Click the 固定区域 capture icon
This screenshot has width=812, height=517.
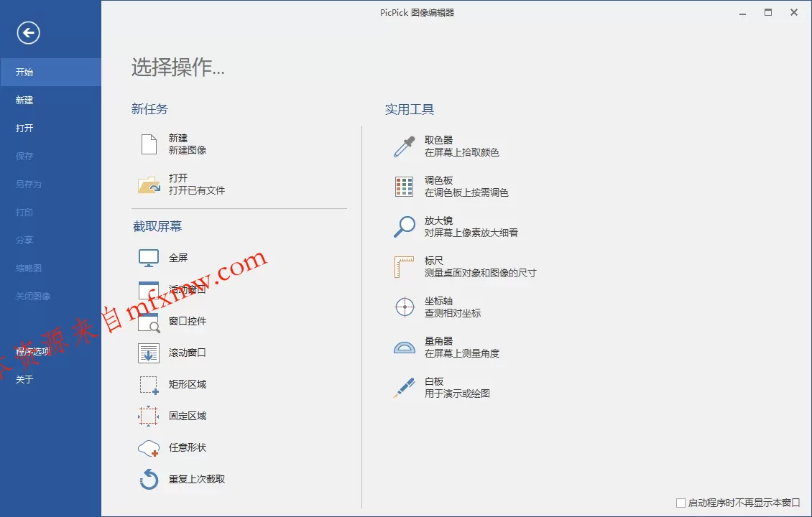[149, 416]
